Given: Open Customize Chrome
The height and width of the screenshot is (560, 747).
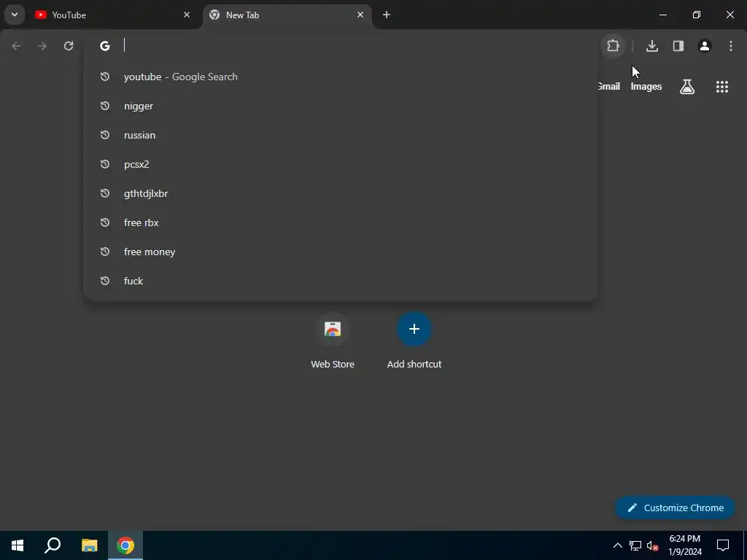Looking at the screenshot, I should (675, 507).
